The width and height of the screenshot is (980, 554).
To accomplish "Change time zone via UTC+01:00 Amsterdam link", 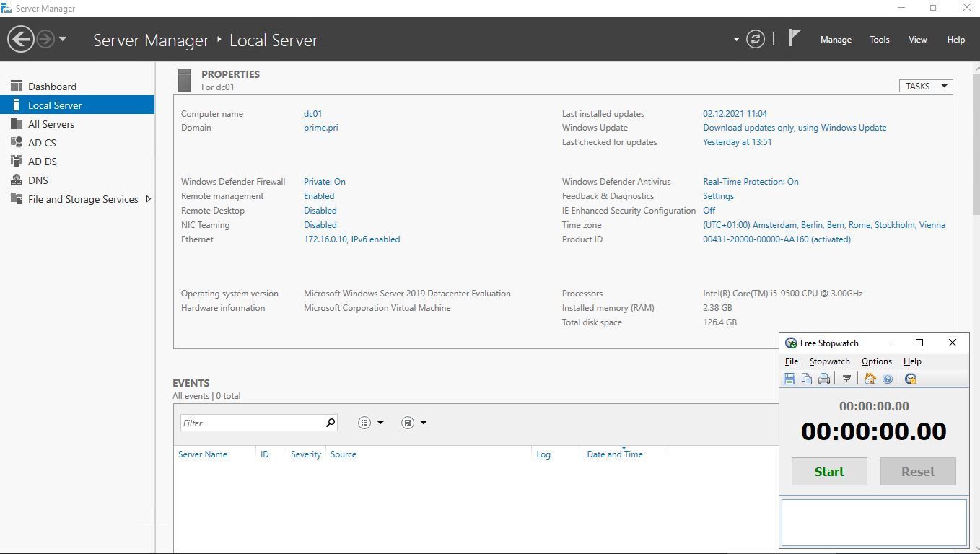I will click(x=824, y=225).
